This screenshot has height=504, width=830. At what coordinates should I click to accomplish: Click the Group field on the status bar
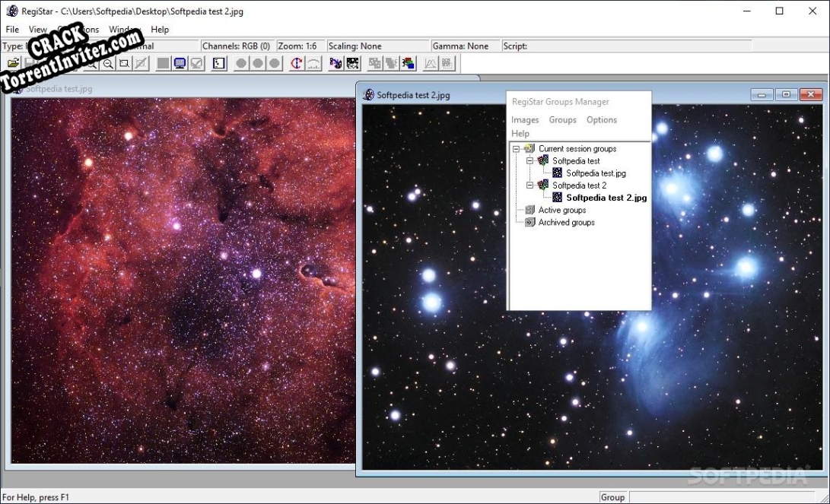[613, 497]
